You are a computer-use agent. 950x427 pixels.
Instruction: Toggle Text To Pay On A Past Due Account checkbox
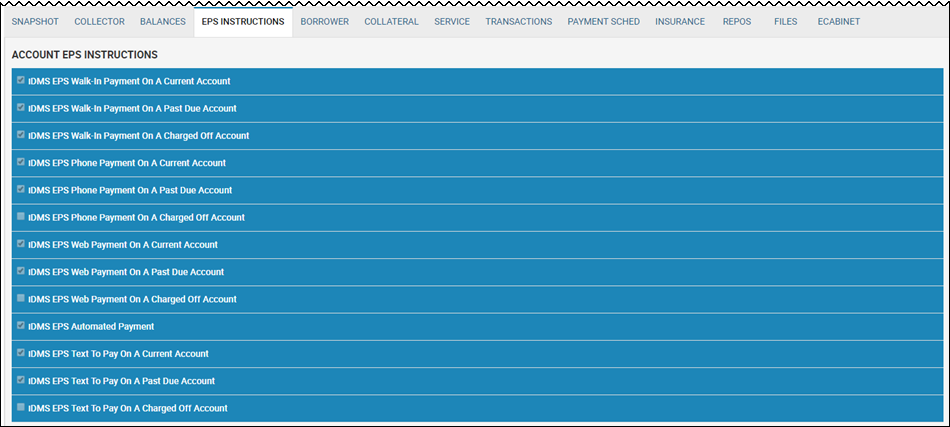tap(21, 380)
